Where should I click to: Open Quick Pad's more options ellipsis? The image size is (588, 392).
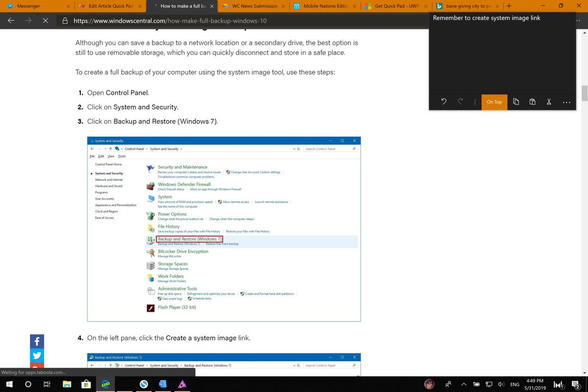[x=566, y=101]
